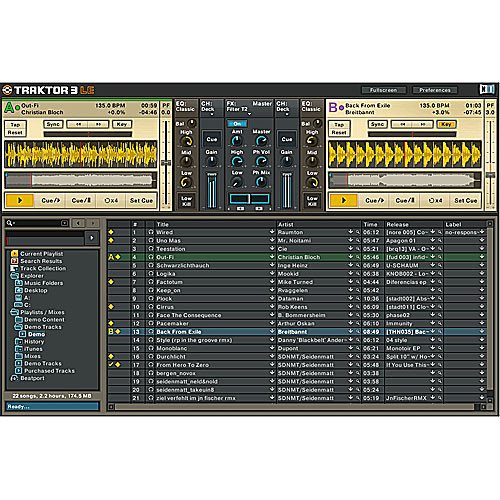
Task: Click the search magnifier icon
Action: click(x=10, y=223)
